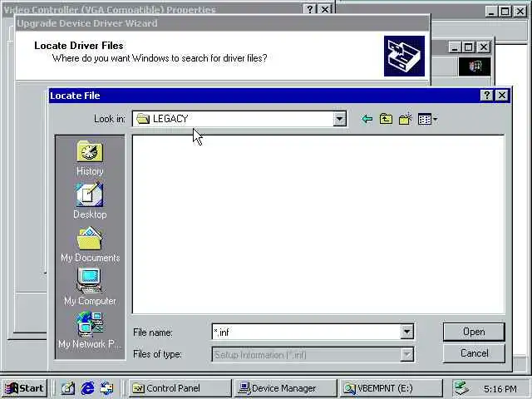532x399 pixels.
Task: Go to Desktop in places bar
Action: coord(90,201)
